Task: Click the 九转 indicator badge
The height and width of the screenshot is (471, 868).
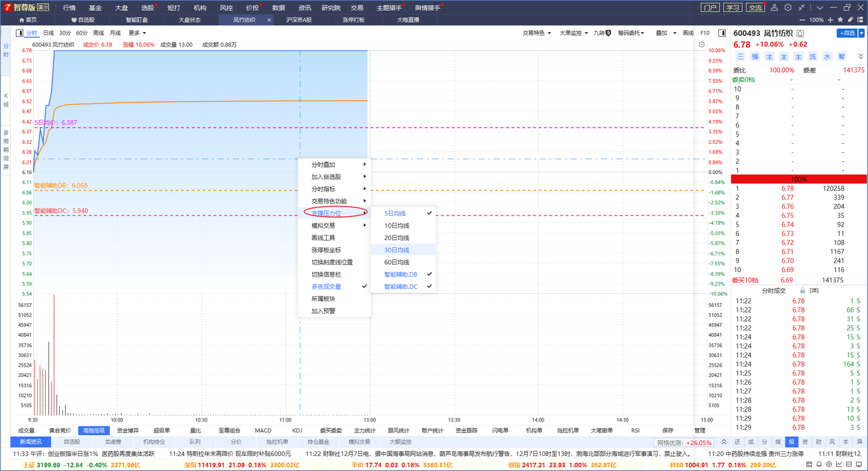Action: [602, 33]
